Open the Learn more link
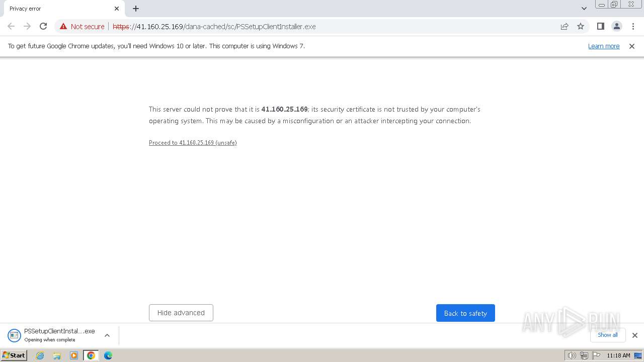 coord(604,46)
